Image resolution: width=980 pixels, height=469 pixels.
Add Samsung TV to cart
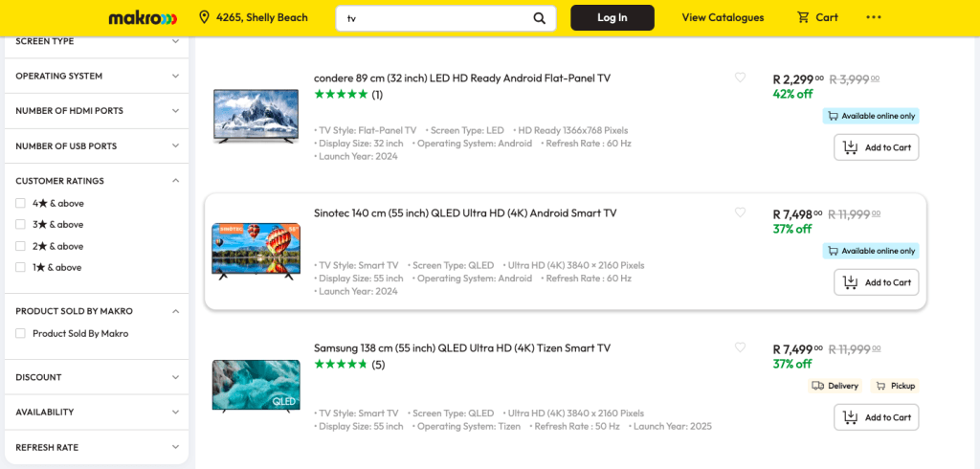coord(877,417)
